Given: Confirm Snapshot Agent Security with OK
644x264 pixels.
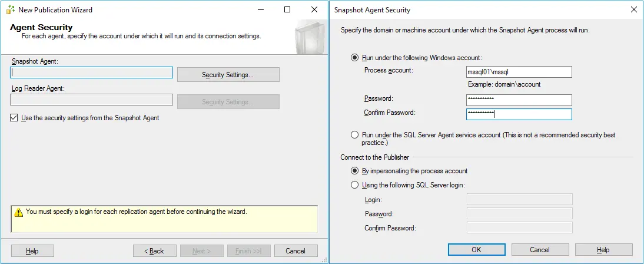Looking at the screenshot, I should [x=476, y=250].
